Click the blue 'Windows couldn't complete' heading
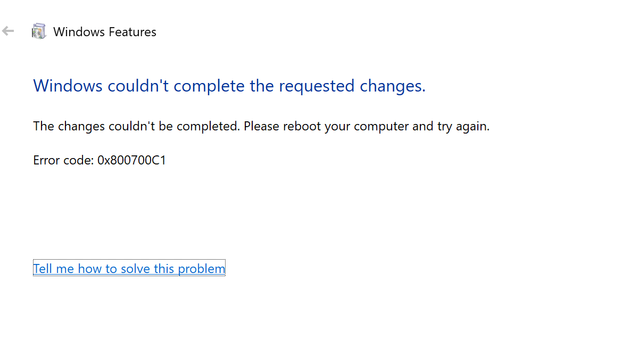Viewport: 622px width, 364px height. [229, 86]
